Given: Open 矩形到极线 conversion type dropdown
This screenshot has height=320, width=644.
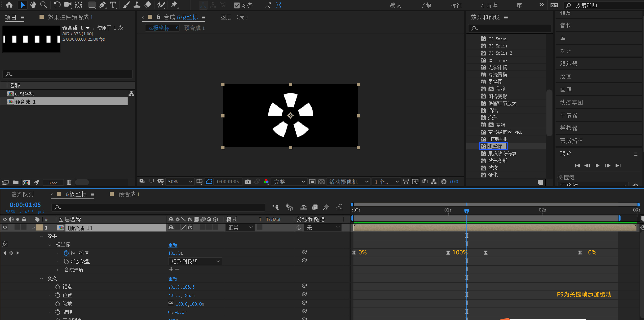Looking at the screenshot, I should (195, 261).
